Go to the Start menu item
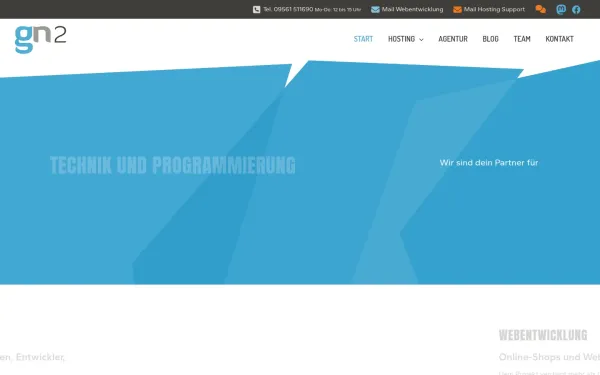Image resolution: width=600 pixels, height=375 pixels. [x=363, y=39]
